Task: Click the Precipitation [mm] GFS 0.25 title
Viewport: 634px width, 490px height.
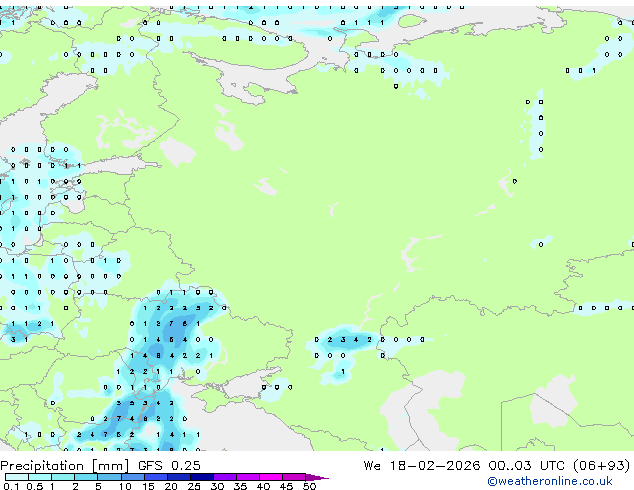Action: tap(100, 466)
